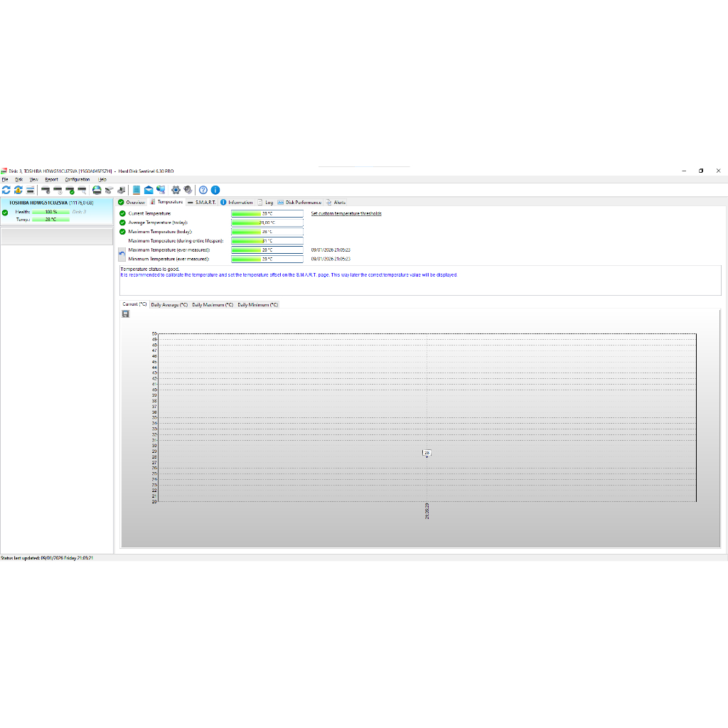Screen dimensions: 728x728
Task: Click the blue information circle toolbar icon
Action: click(x=215, y=190)
